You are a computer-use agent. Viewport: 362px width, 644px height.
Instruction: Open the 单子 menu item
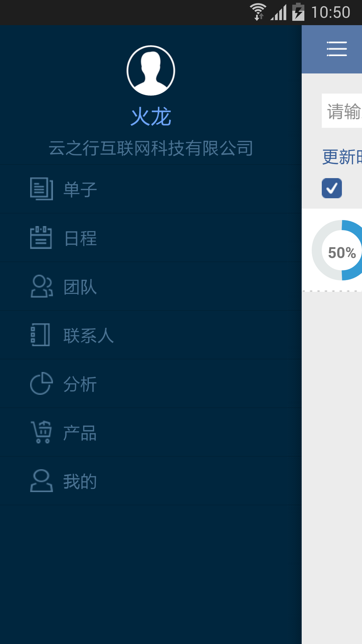pos(151,189)
